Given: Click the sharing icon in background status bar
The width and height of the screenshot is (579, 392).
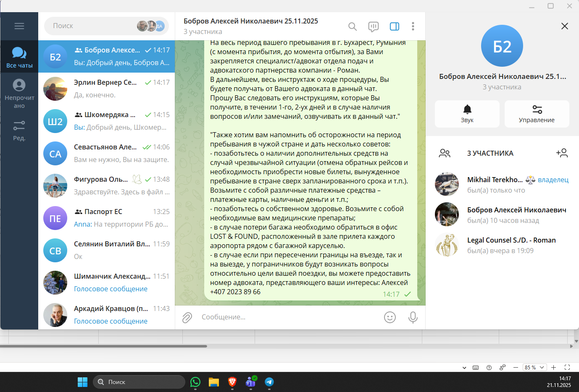Looking at the screenshot, I should click(502, 367).
